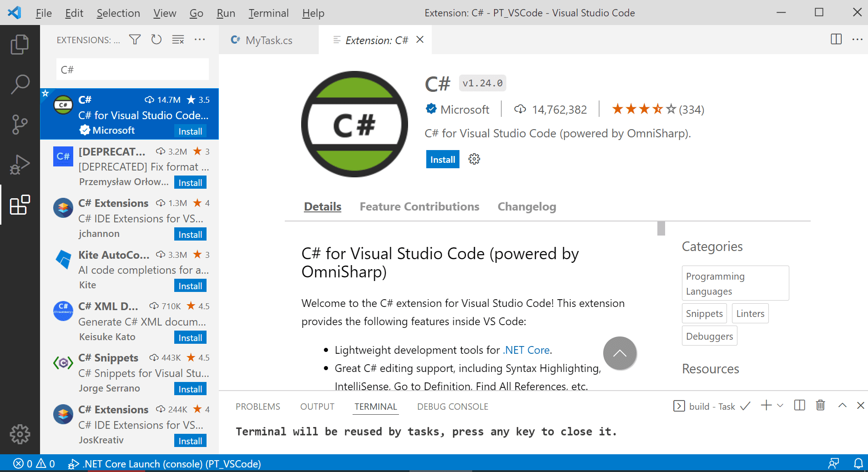Image resolution: width=868 pixels, height=472 pixels.
Task: Filter extensions with the funnel icon
Action: point(135,40)
